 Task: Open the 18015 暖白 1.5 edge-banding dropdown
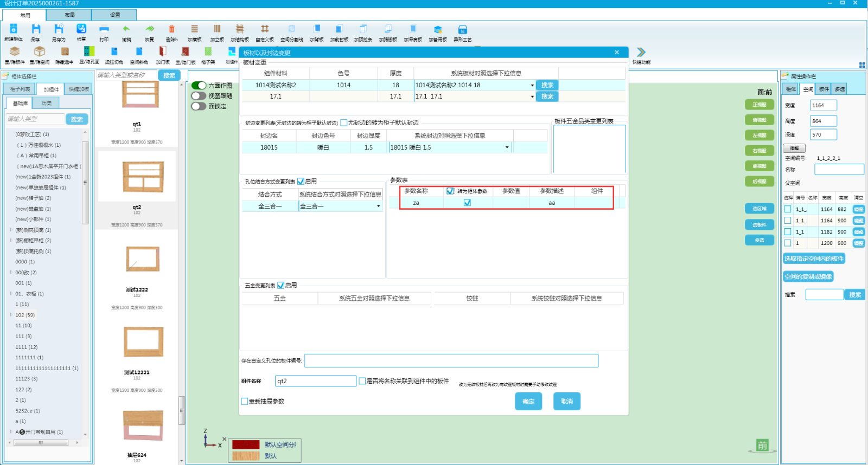[x=507, y=147]
